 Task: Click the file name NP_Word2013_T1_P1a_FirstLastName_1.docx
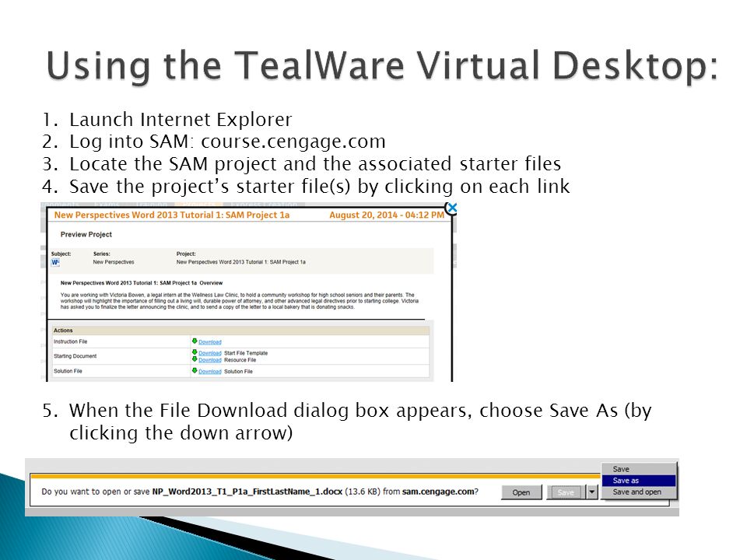point(247,492)
